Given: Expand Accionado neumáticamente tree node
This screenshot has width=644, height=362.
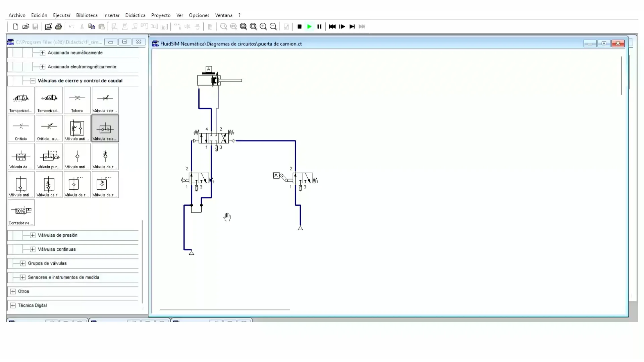Looking at the screenshot, I should click(x=43, y=53).
